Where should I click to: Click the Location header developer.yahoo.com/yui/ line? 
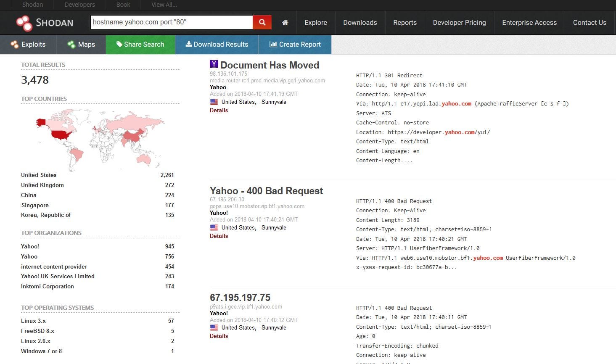pyautogui.click(x=423, y=132)
